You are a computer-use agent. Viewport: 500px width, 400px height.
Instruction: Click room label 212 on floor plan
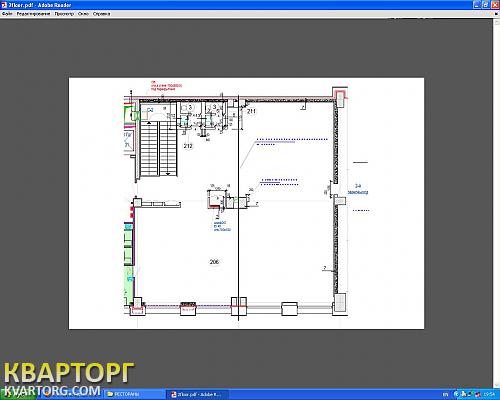coord(188,146)
